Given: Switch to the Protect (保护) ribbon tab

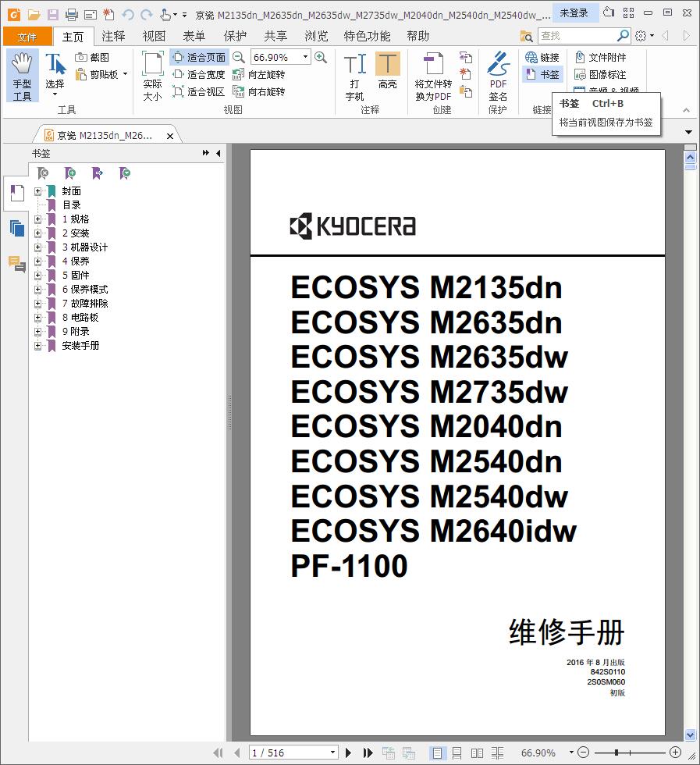Looking at the screenshot, I should 235,36.
